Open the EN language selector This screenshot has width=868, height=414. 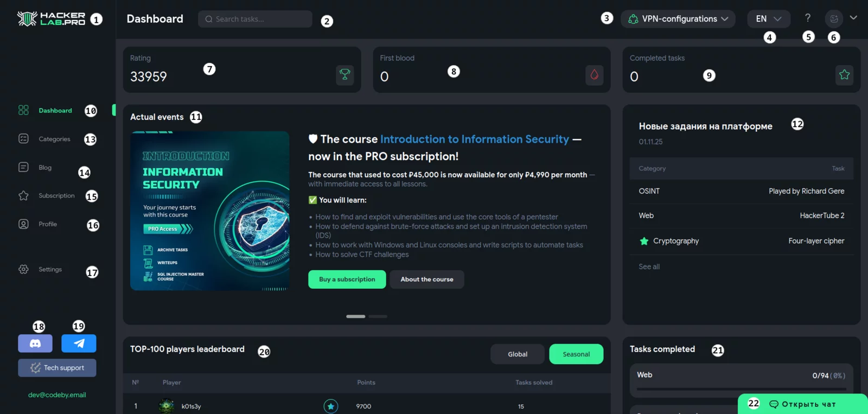point(769,19)
